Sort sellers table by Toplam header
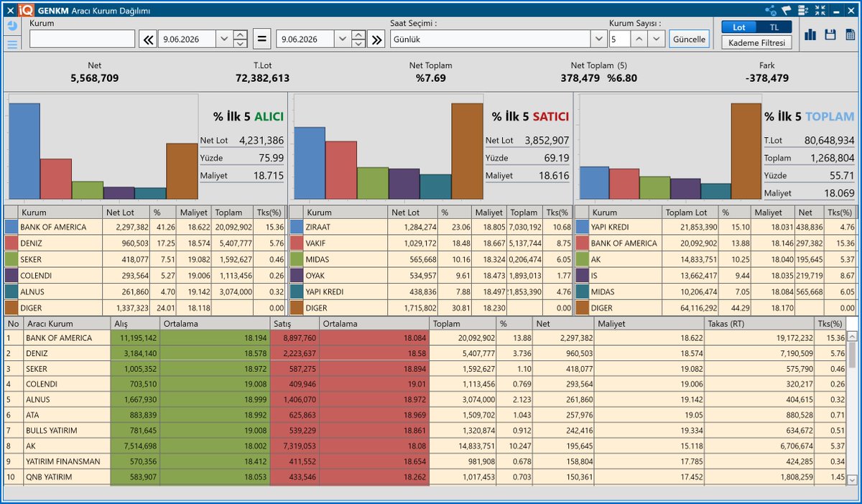This screenshot has height=504, width=862. tap(524, 213)
